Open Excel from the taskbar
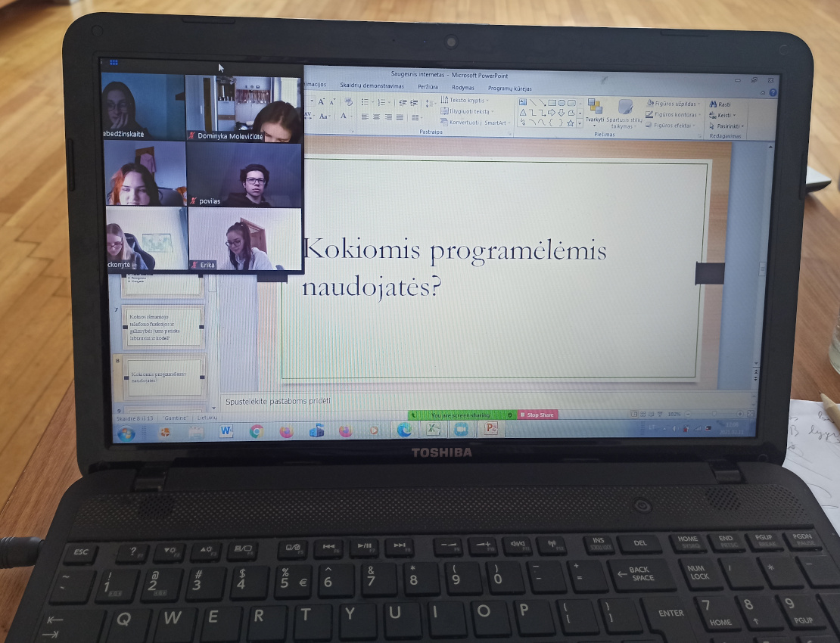This screenshot has height=643, width=840. pos(433,428)
